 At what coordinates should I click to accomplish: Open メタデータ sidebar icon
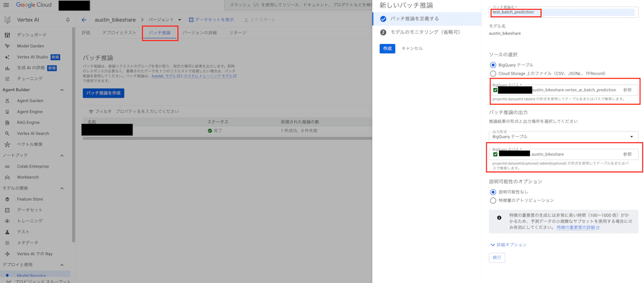click(x=7, y=243)
